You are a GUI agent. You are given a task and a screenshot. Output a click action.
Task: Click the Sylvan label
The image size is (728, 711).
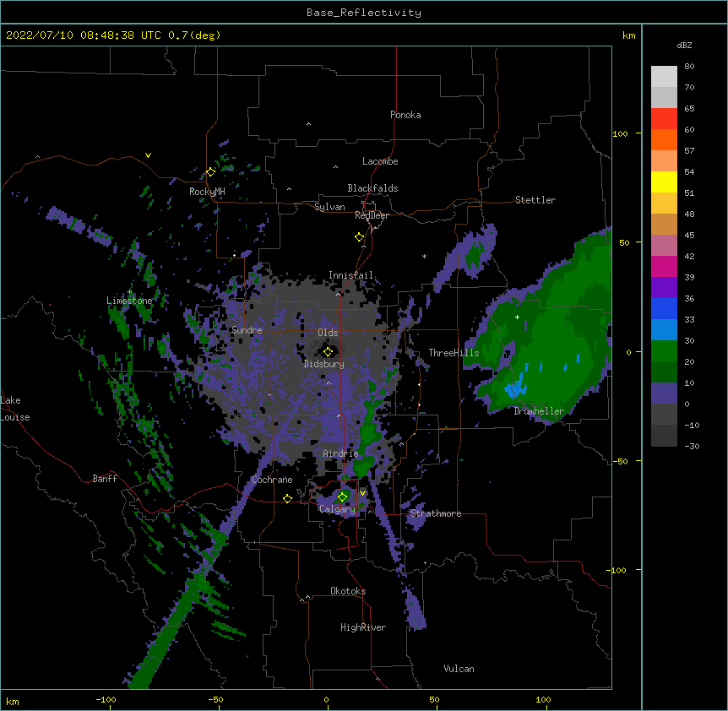pos(329,207)
